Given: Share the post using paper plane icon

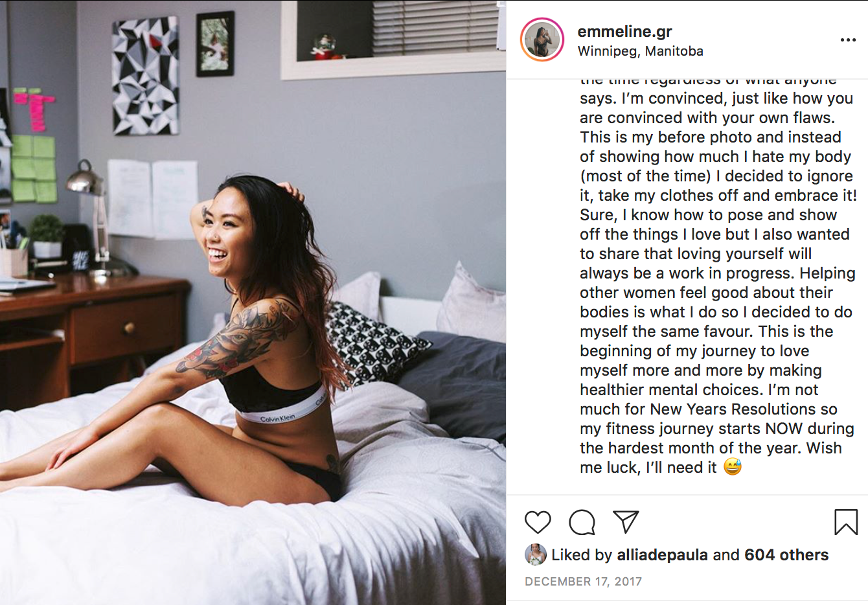Looking at the screenshot, I should click(x=626, y=522).
